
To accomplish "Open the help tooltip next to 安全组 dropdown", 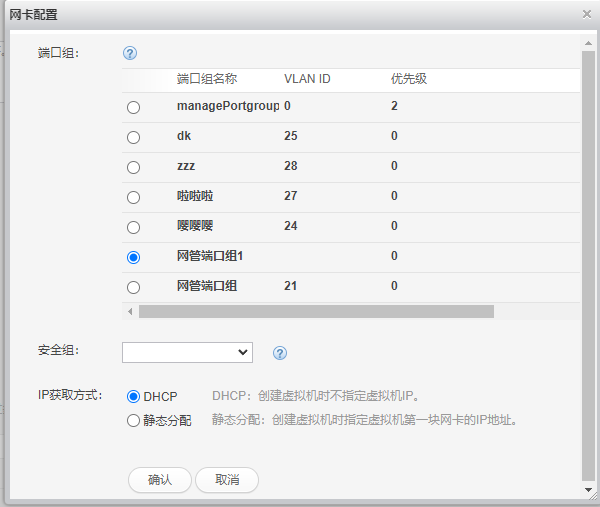I will [280, 352].
